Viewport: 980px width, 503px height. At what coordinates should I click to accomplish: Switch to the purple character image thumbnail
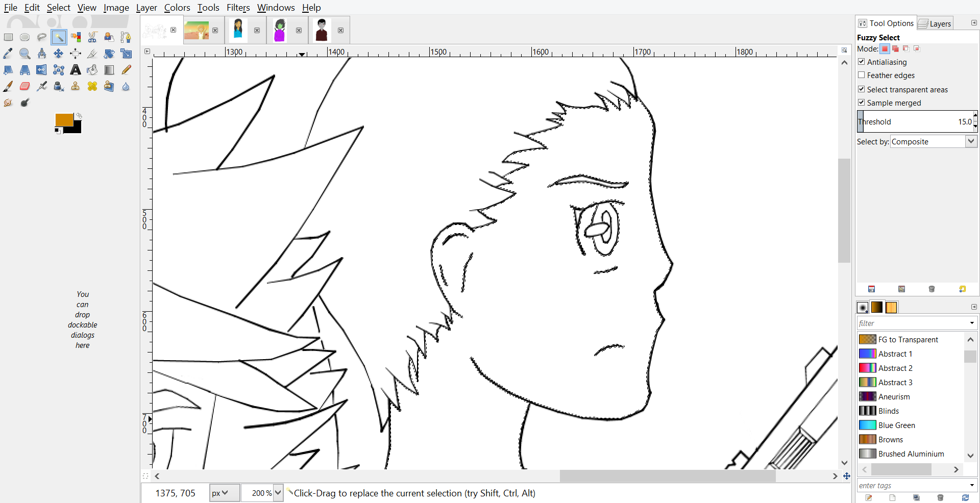tap(279, 30)
